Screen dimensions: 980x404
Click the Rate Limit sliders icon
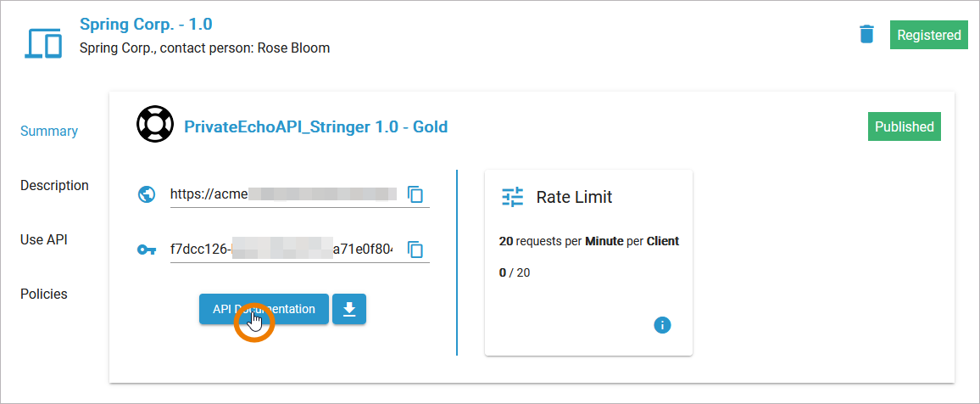(x=513, y=197)
